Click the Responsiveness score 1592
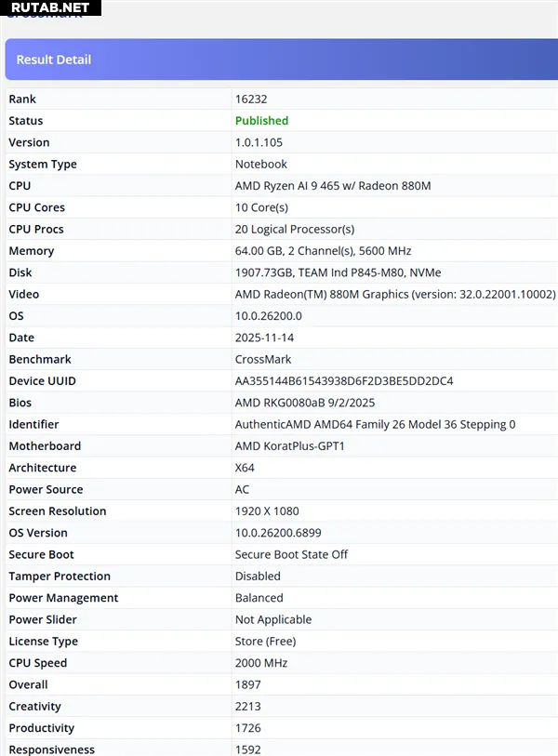558x756 pixels. click(x=247, y=749)
